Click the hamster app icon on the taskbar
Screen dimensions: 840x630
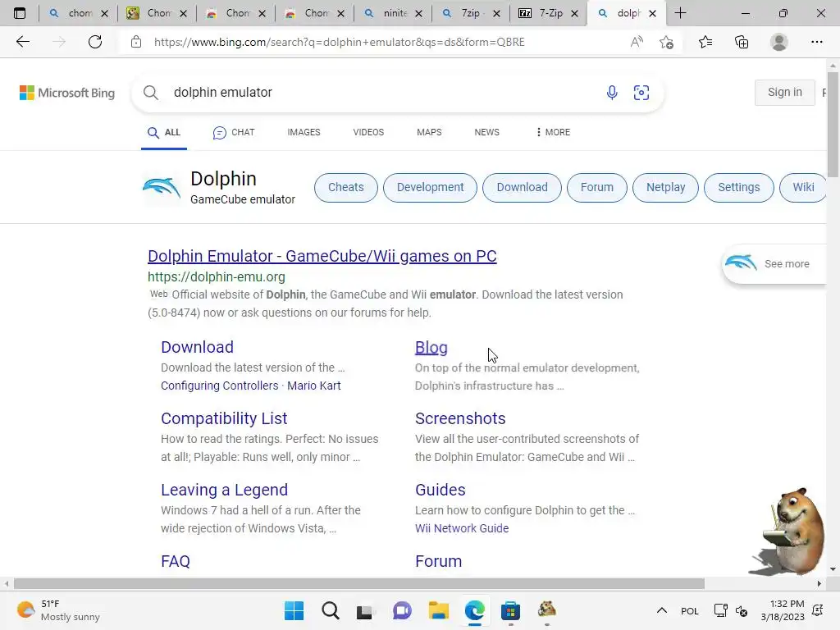[x=547, y=609]
